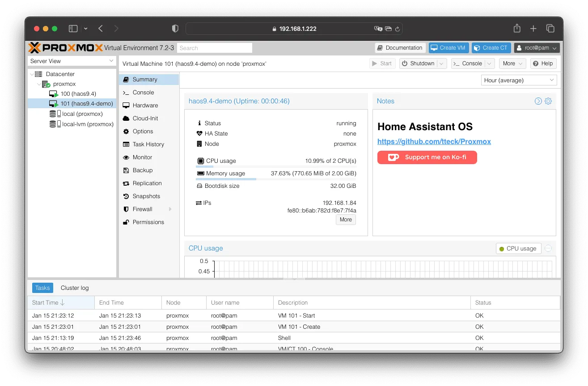The image size is (588, 386).
Task: Click the Support me on Ko-fi button
Action: pos(427,157)
